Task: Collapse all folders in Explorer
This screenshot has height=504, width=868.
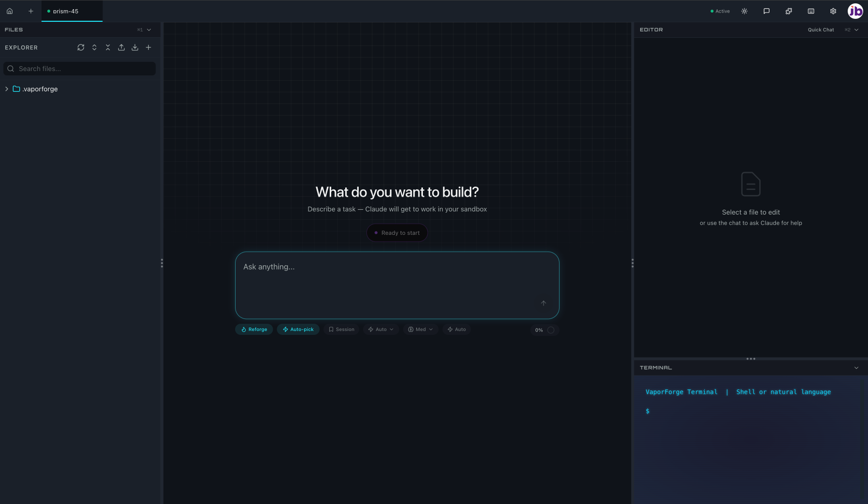Action: click(108, 47)
